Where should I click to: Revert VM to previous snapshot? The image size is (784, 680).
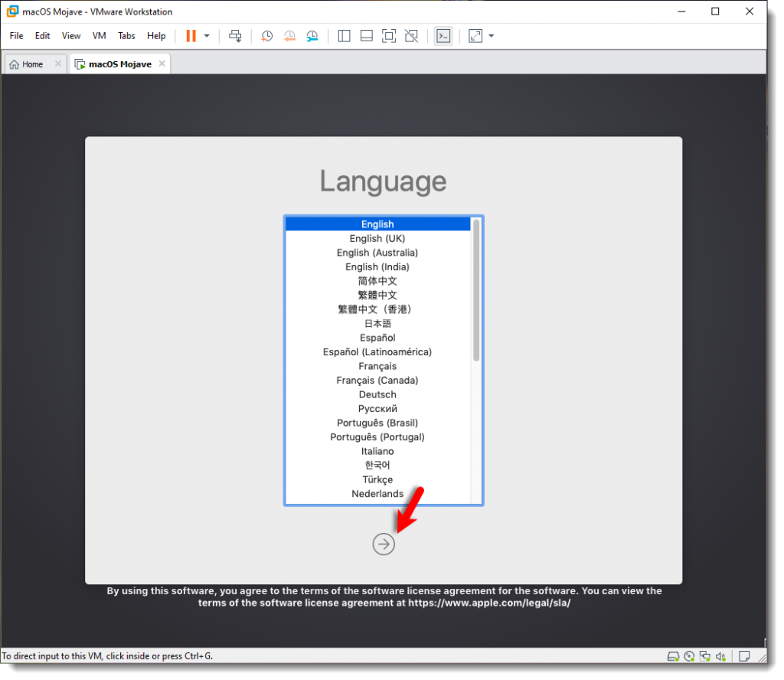[289, 36]
